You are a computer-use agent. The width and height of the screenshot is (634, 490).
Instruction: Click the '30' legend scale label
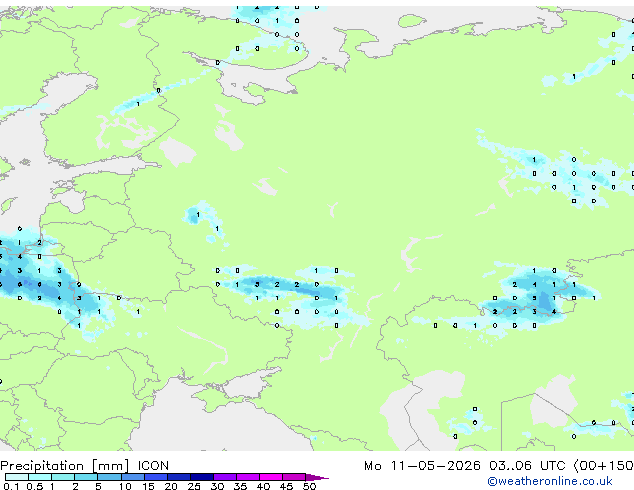point(217,486)
